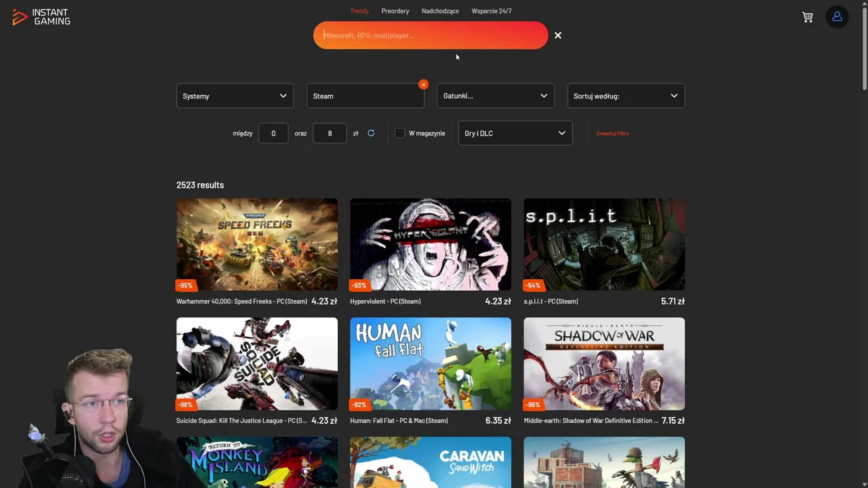
Task: Click Warhammer 40,000: Speed Freeks title link
Action: pyautogui.click(x=241, y=302)
